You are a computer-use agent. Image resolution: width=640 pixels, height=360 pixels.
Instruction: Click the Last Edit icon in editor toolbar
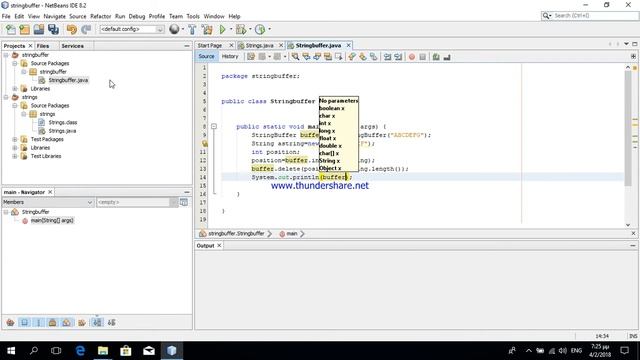point(251,57)
